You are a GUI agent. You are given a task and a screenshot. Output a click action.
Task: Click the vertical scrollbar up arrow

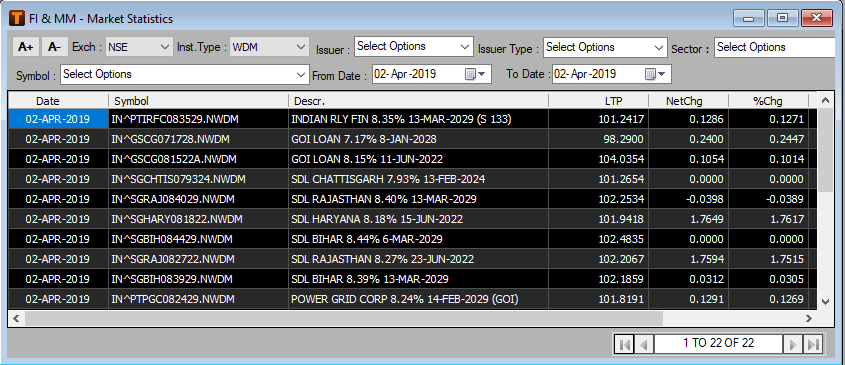(825, 100)
